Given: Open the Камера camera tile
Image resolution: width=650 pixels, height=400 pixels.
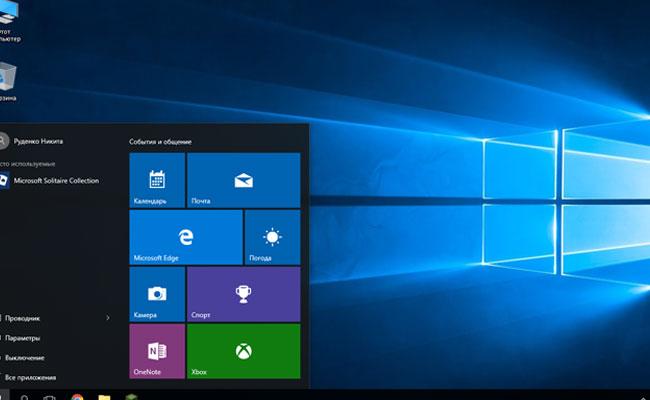Looking at the screenshot, I should [x=157, y=294].
